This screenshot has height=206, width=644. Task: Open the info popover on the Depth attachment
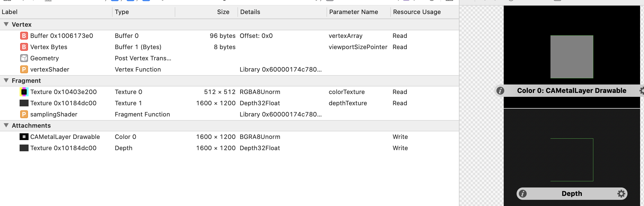click(x=523, y=193)
